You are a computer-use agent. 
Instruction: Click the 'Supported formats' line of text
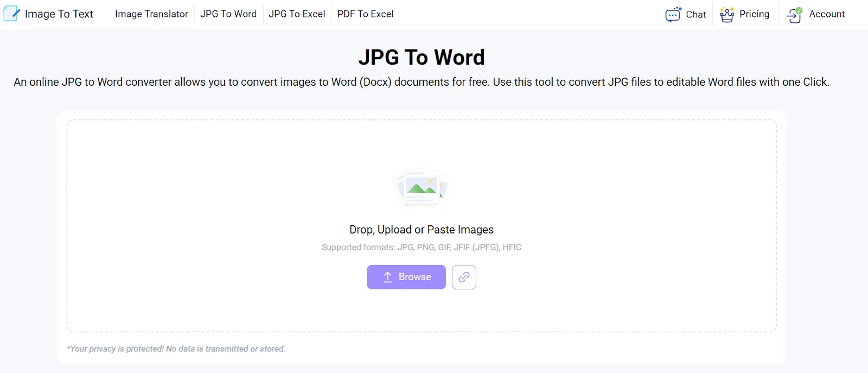(x=422, y=247)
